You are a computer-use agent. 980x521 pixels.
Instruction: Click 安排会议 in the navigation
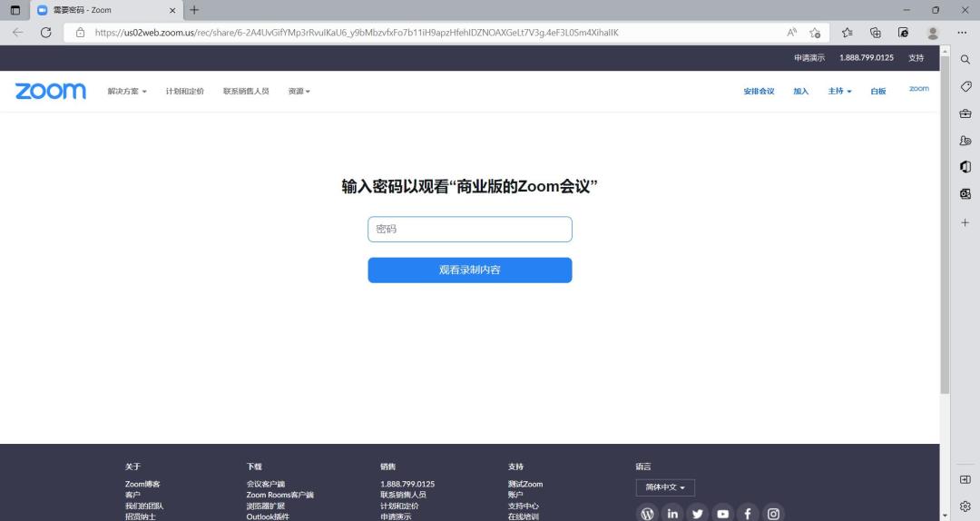pos(759,92)
